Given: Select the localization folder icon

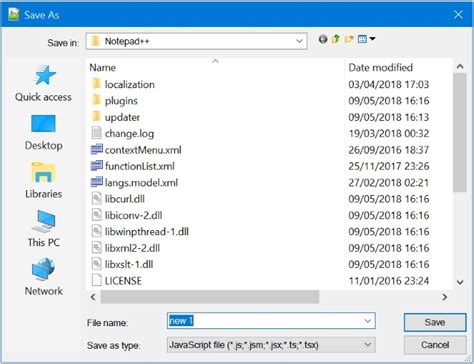Looking at the screenshot, I should coord(96,84).
